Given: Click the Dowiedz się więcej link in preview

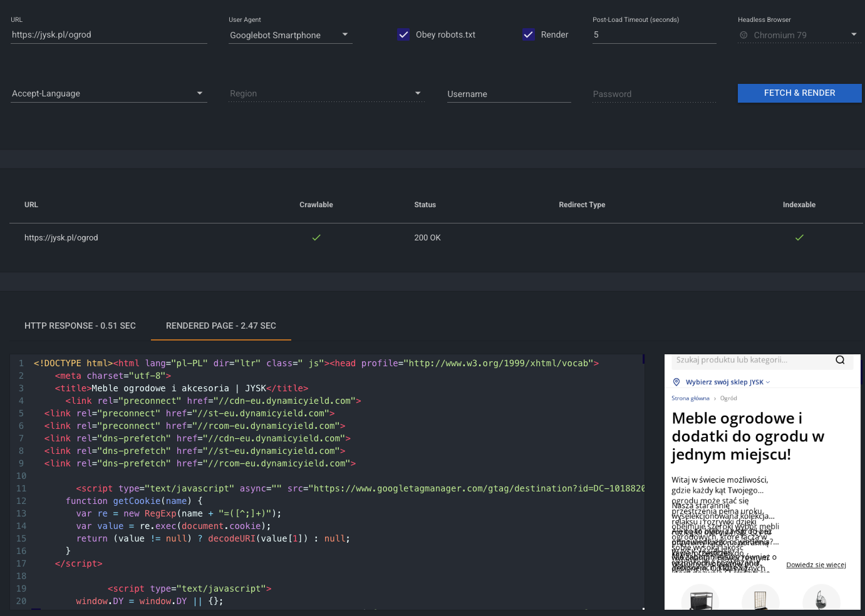Looking at the screenshot, I should click(816, 564).
